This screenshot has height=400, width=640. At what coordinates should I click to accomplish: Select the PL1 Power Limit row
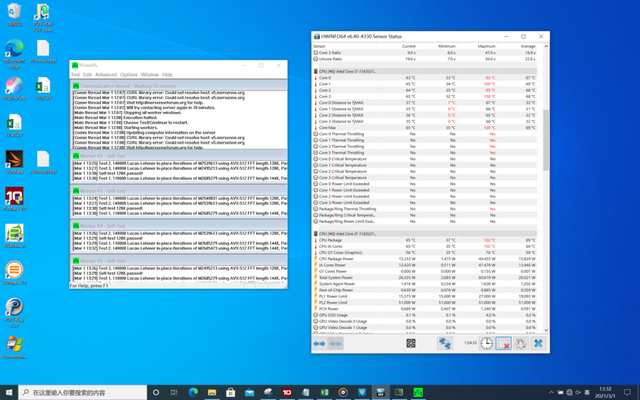pos(425,296)
